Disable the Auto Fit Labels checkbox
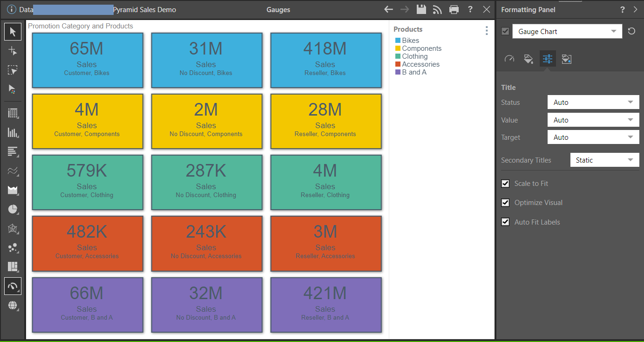 pyautogui.click(x=505, y=222)
